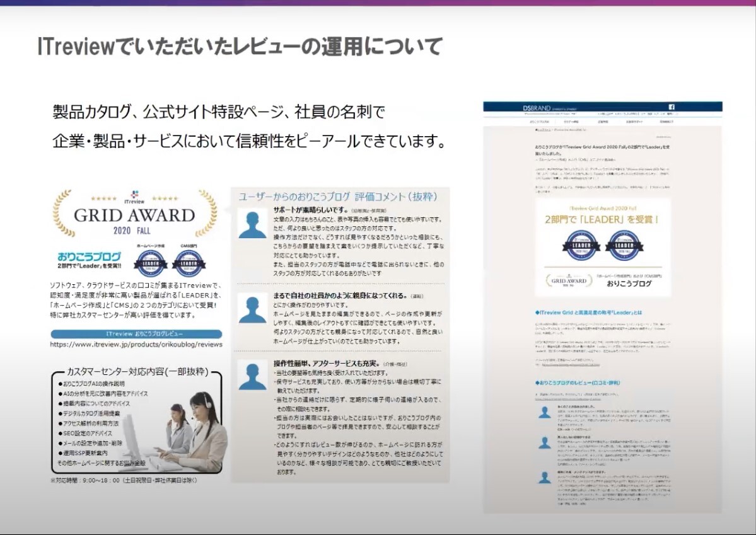Click the DSBRAND logo on the webpage
Screen dimensions: 756x535
[x=537, y=108]
